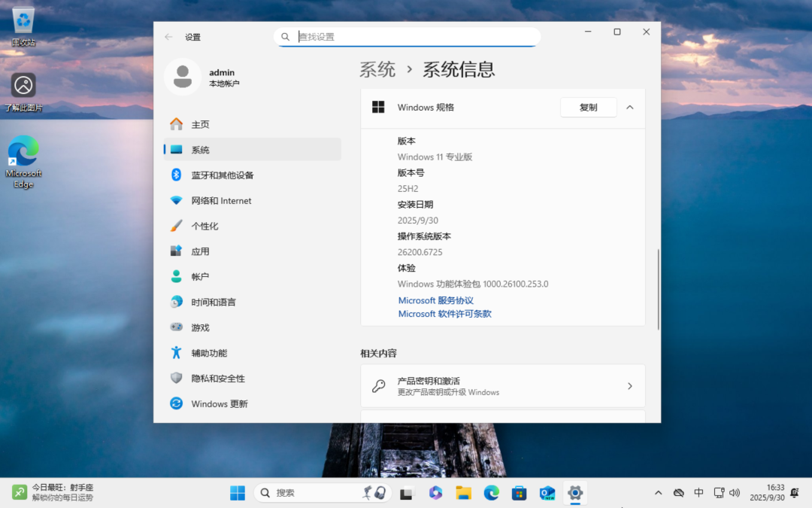This screenshot has width=812, height=508.
Task: Open the Microsoft Services Agreement link
Action: (436, 300)
